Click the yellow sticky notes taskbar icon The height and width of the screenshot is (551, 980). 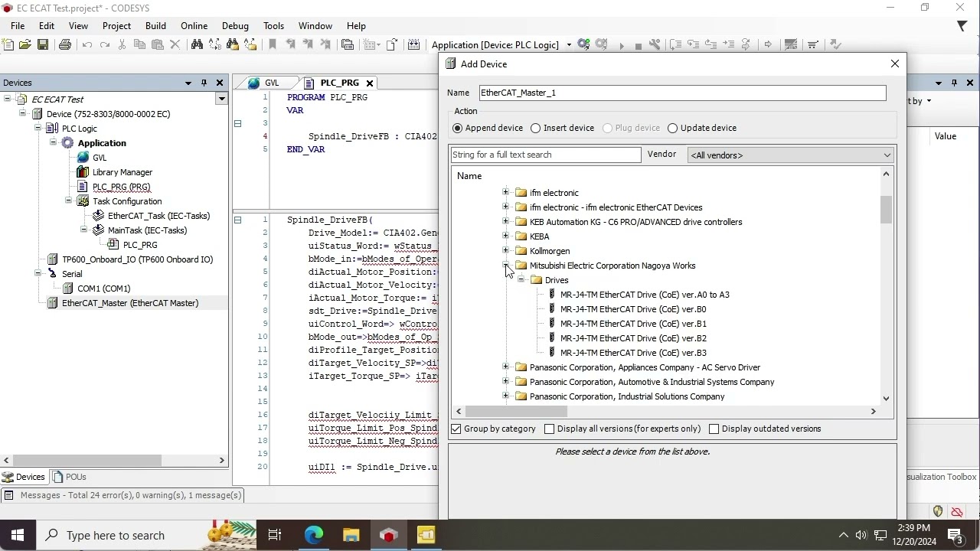click(x=426, y=535)
